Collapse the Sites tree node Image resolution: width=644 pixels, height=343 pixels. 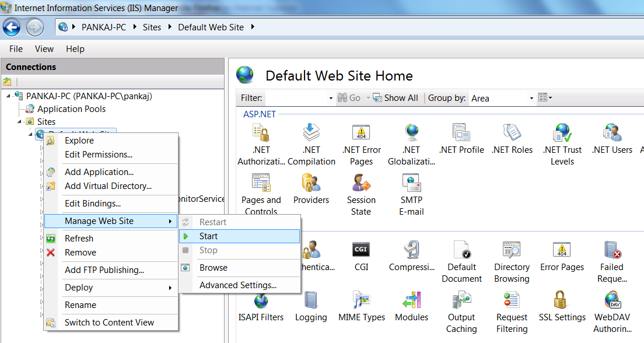pyautogui.click(x=19, y=121)
